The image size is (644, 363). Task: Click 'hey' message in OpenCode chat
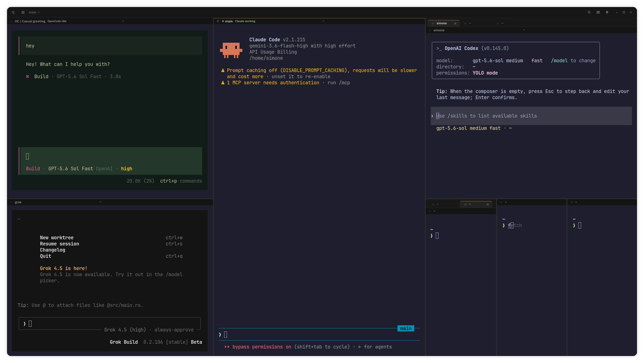click(30, 46)
